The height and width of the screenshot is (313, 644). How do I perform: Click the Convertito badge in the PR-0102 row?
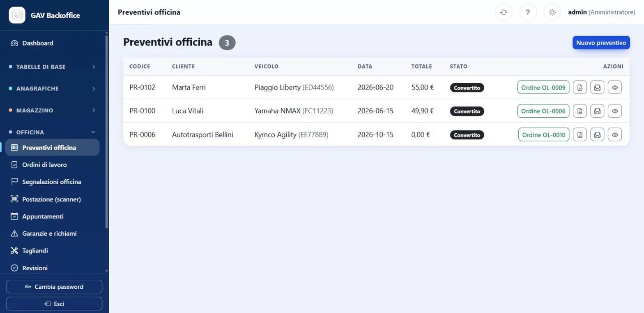pos(467,88)
